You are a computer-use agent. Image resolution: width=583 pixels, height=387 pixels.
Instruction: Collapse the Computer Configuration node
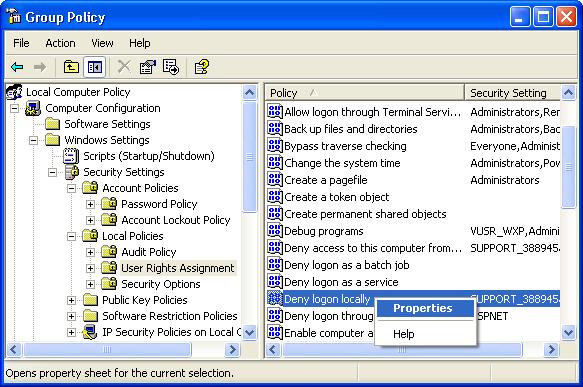(15, 109)
